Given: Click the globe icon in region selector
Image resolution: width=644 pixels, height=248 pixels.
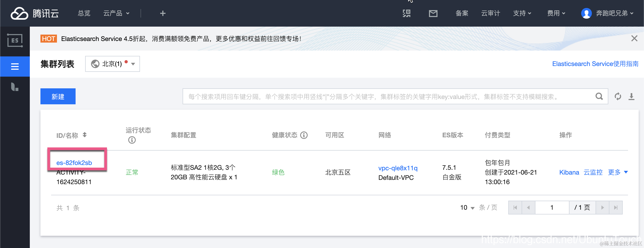Looking at the screenshot, I should click(x=95, y=64).
